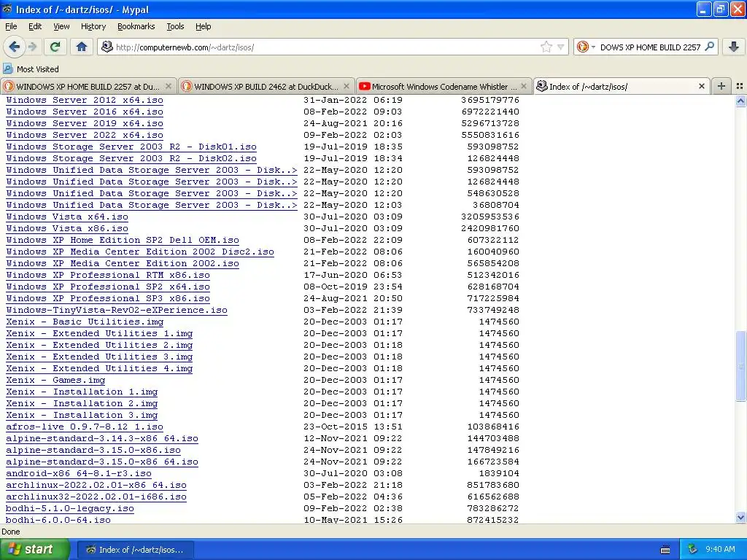Download android-x86 64-8.1-r3.iso
747x560 pixels.
point(79,473)
